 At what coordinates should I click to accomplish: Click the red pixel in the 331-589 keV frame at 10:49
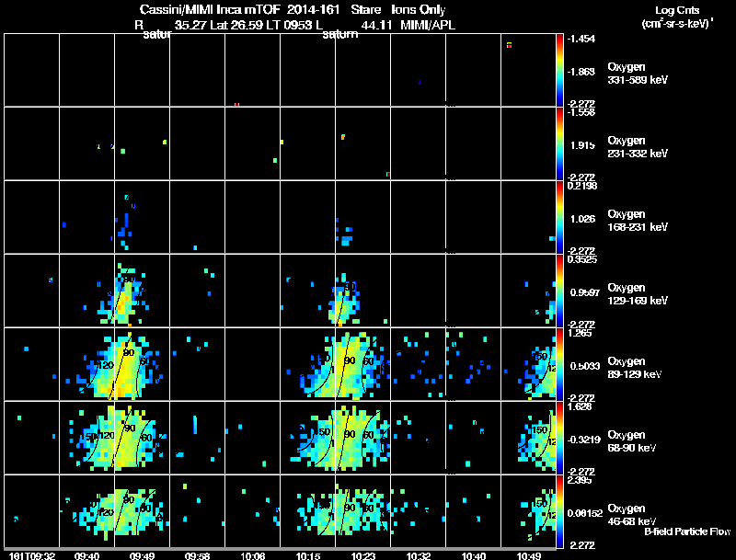(510, 45)
